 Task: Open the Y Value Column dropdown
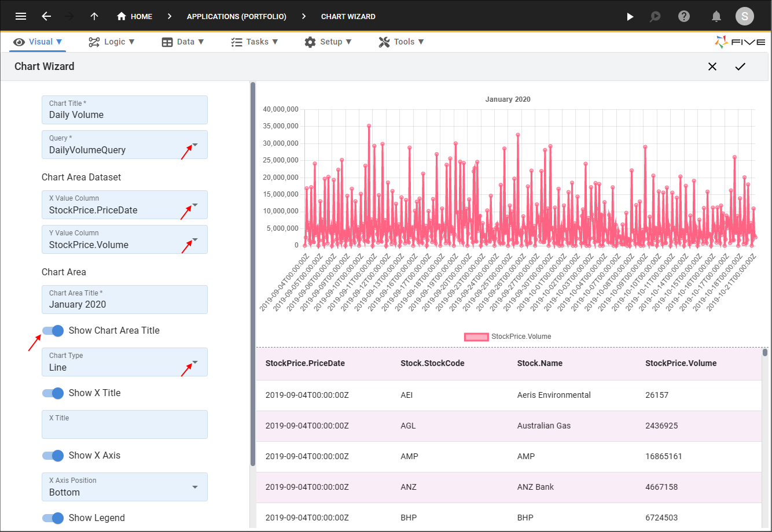(x=195, y=239)
